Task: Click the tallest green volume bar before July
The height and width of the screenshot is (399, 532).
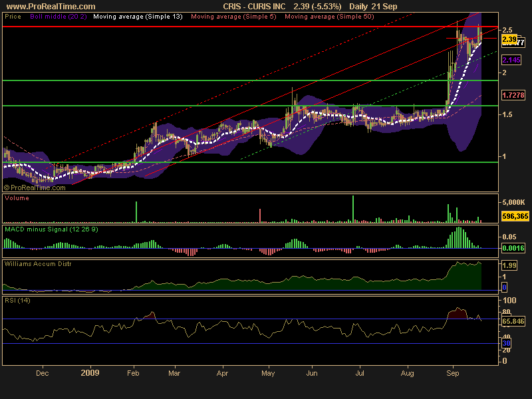Action: pyautogui.click(x=353, y=209)
